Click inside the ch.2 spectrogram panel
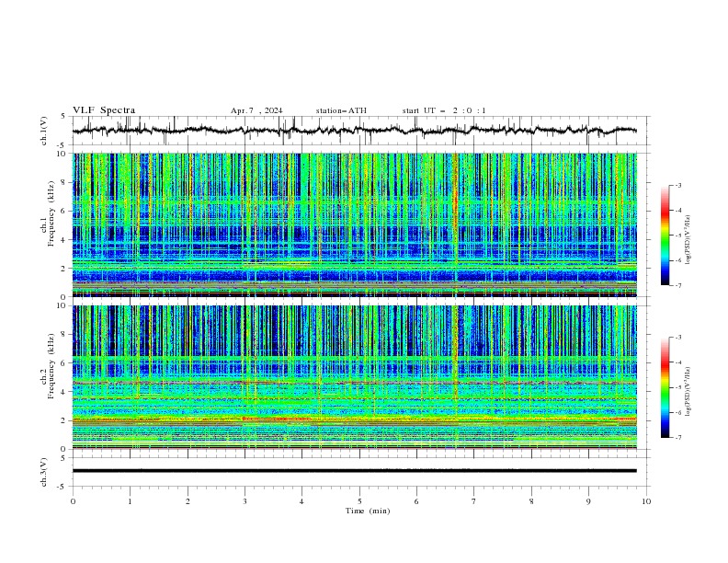The image size is (728, 563). pos(354,377)
